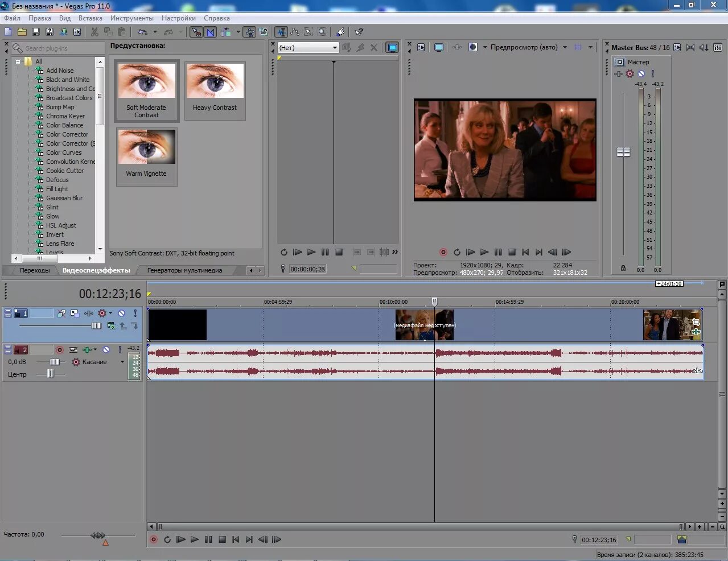Arm the audio track 2 for recording
728x561 pixels.
point(59,349)
